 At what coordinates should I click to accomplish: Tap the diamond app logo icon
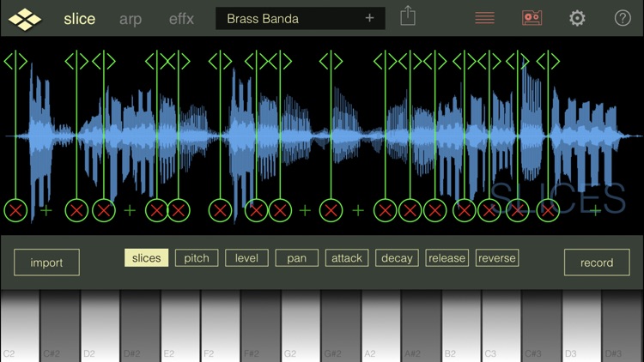(25, 19)
